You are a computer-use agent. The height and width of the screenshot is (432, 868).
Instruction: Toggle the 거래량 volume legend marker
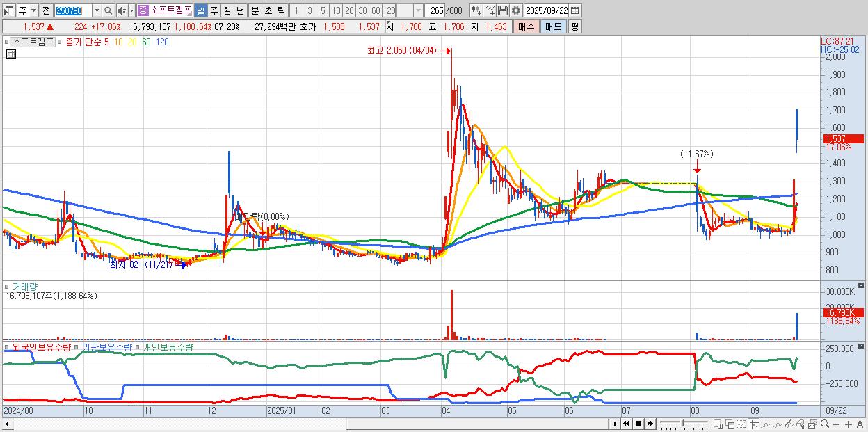point(8,287)
